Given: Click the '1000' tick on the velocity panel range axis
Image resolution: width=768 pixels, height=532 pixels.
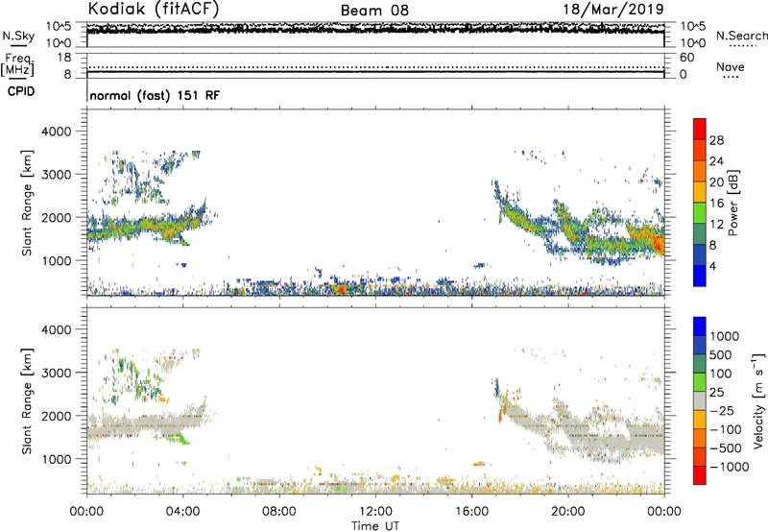Looking at the screenshot, I should pos(57,459).
